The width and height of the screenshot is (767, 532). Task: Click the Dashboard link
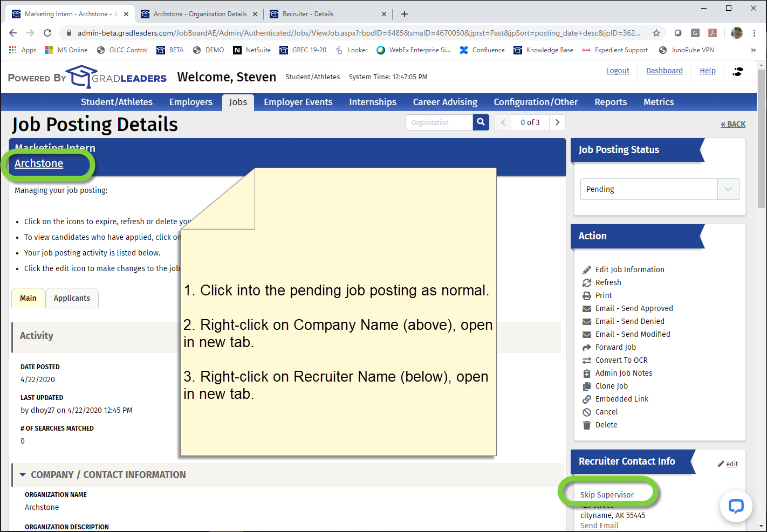[665, 71]
